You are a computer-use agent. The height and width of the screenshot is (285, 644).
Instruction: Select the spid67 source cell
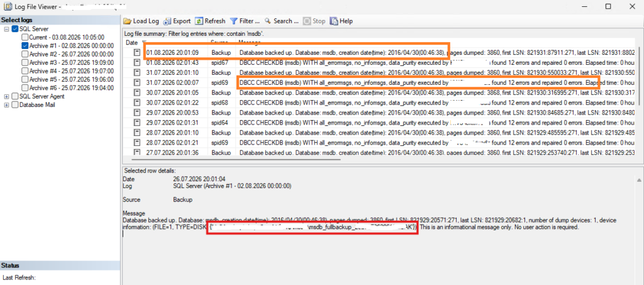click(x=219, y=62)
